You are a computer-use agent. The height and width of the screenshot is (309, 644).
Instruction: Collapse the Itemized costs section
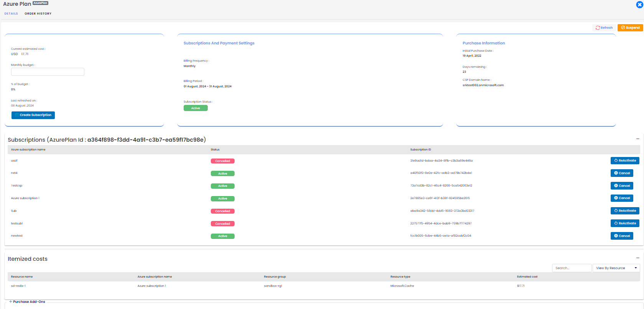point(638,258)
